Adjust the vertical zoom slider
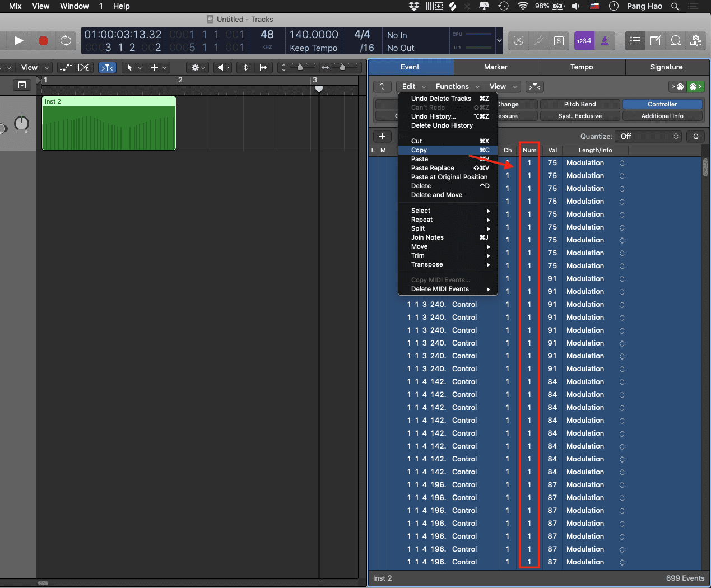Viewport: 711px width, 588px height. coord(300,68)
